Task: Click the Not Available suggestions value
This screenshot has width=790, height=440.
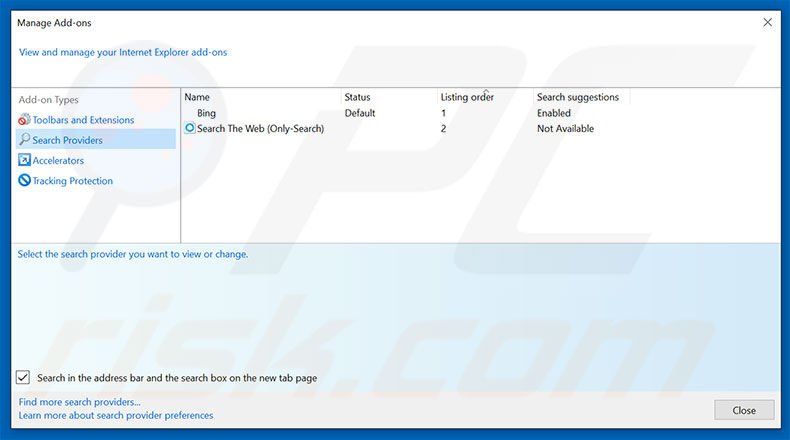Action: click(565, 129)
